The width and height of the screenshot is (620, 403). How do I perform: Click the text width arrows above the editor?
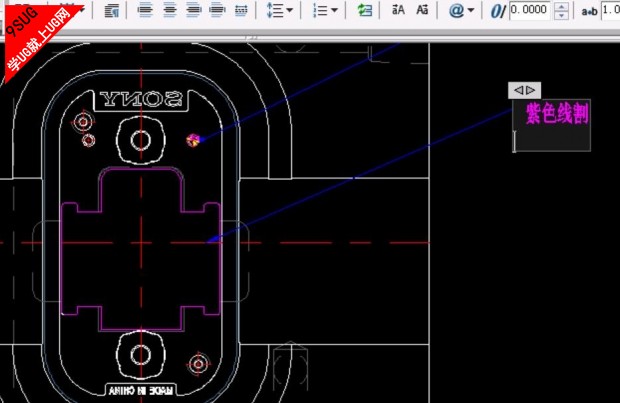point(524,91)
